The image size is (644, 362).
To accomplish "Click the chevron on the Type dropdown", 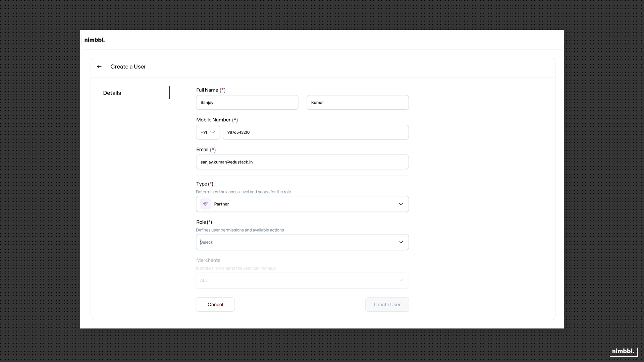I will [x=400, y=204].
